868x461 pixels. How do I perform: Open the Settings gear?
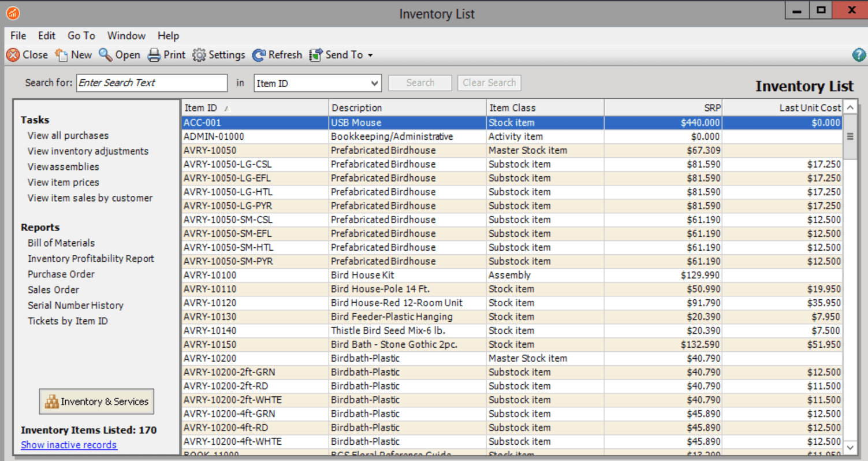pos(199,55)
